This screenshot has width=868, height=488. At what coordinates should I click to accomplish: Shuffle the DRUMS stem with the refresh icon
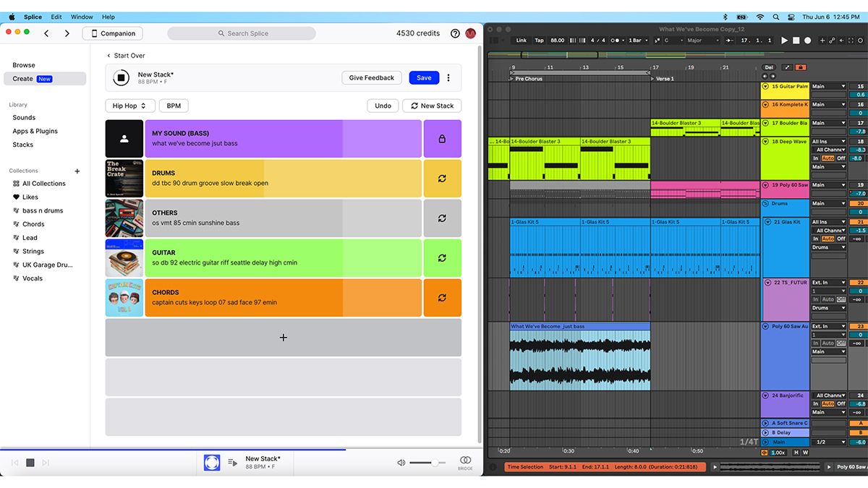[x=442, y=178]
